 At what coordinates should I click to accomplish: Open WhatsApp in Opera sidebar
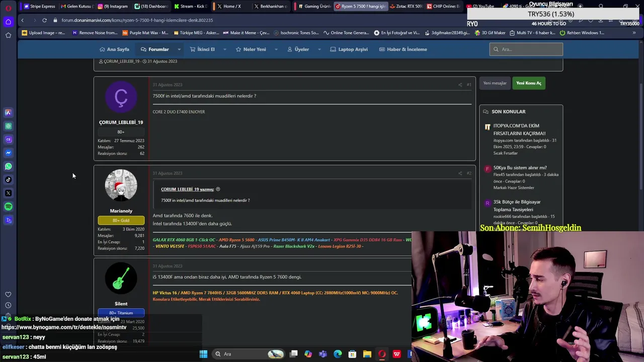8,166
